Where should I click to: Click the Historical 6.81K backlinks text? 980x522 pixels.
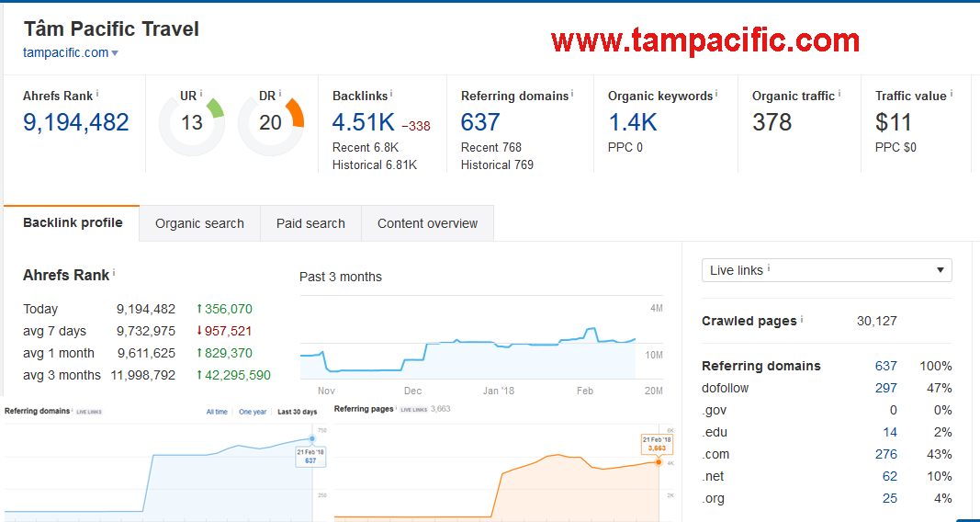[375, 165]
